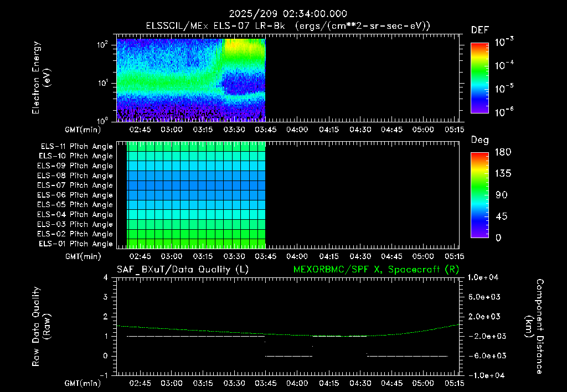Click the 10^0 electron energy axis value
Screen dimensions: 567x392
pos(102,120)
